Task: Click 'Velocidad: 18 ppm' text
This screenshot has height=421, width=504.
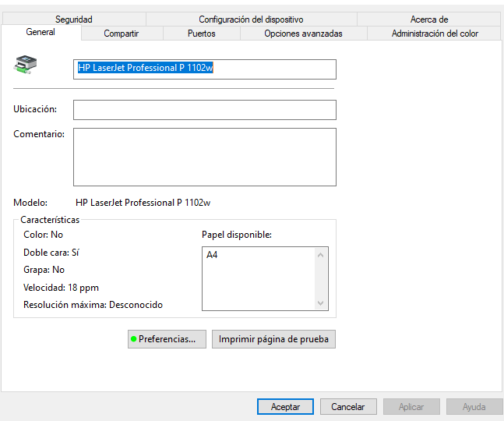Action: coord(61,288)
